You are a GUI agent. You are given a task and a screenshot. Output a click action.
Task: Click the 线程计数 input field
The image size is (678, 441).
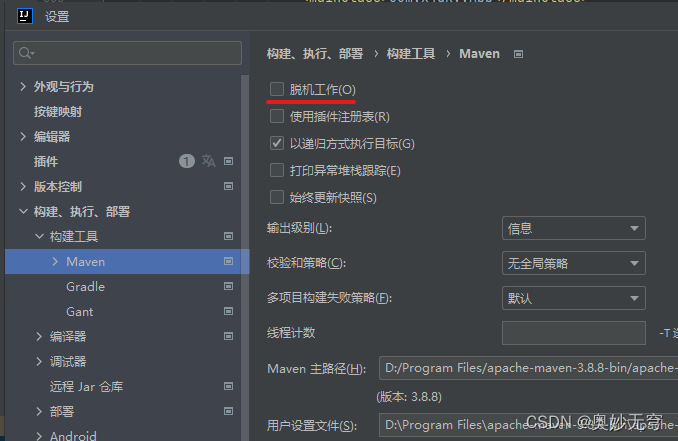[x=573, y=333]
